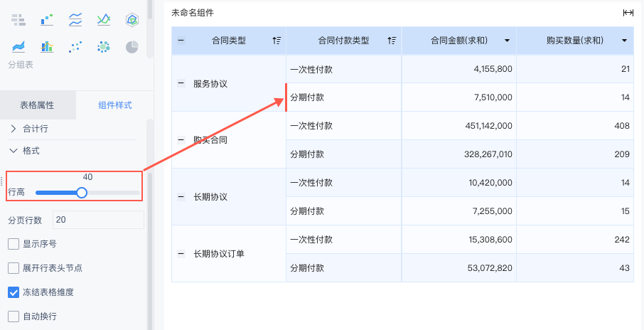Collapse the 服务协议 group
The image size is (644, 330).
(x=181, y=83)
